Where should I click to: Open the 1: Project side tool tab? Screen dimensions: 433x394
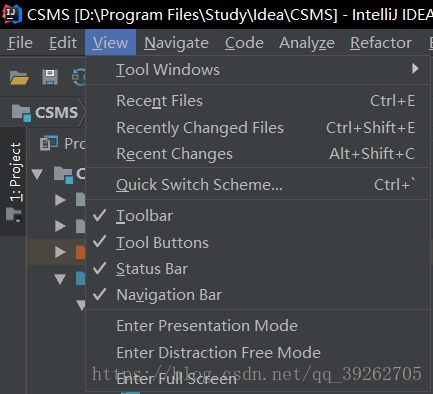[14, 181]
